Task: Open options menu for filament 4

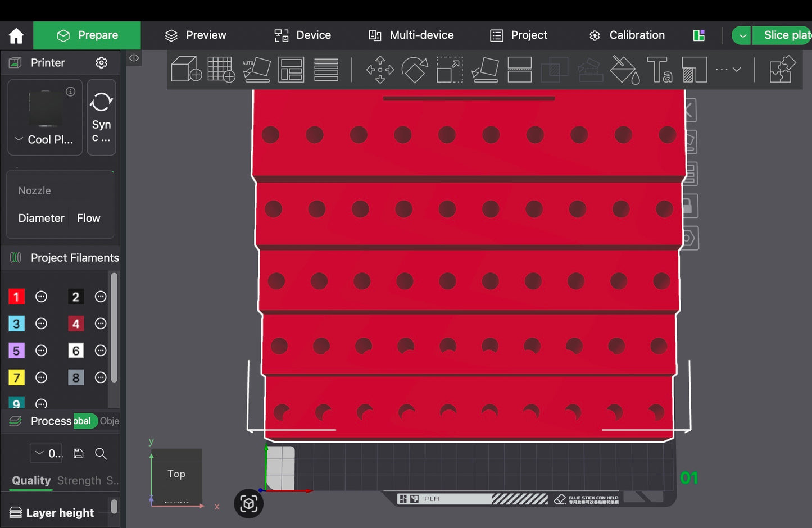Action: (101, 324)
